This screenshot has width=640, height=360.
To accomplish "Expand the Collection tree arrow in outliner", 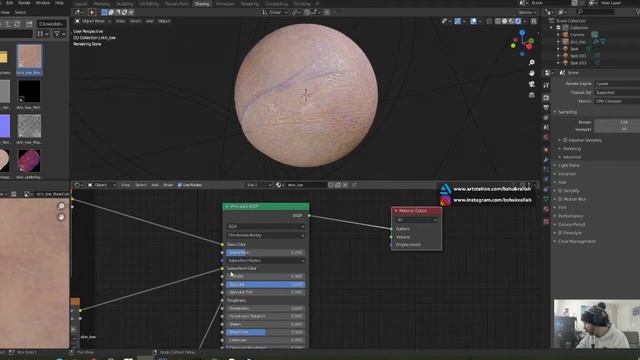I will [551, 28].
